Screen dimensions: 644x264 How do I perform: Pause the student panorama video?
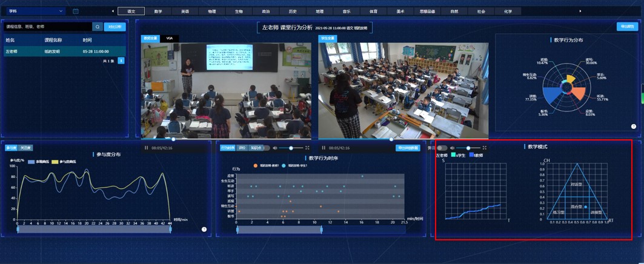click(324, 148)
